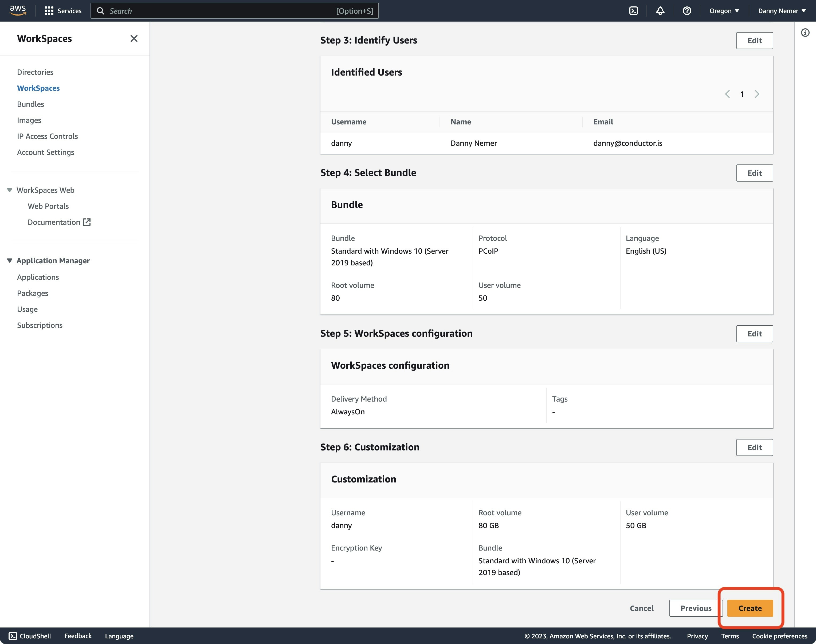
Task: Open the notifications bell
Action: pos(660,11)
